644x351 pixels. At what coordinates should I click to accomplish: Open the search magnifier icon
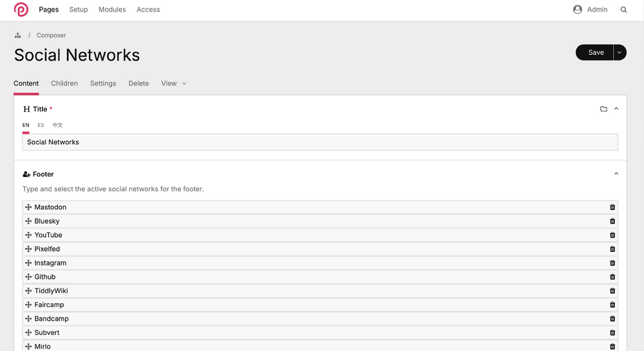point(623,10)
